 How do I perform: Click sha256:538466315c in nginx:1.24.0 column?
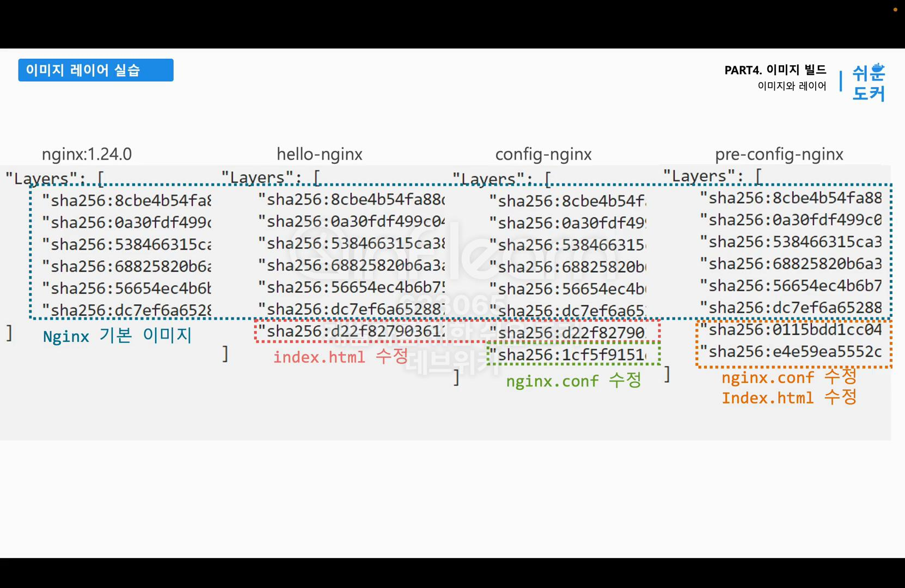point(126,244)
